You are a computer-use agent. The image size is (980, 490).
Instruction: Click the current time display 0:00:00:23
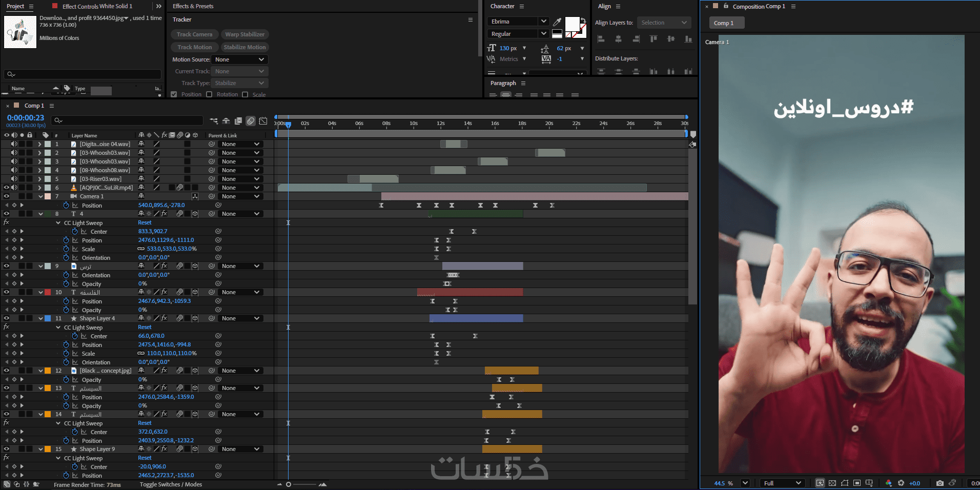(26, 118)
